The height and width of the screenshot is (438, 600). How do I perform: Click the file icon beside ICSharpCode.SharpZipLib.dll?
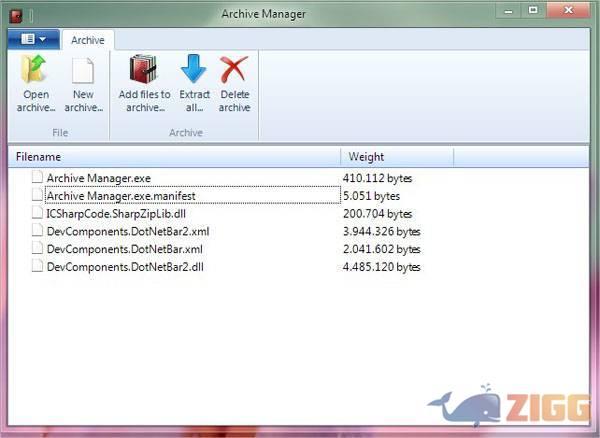pos(37,212)
